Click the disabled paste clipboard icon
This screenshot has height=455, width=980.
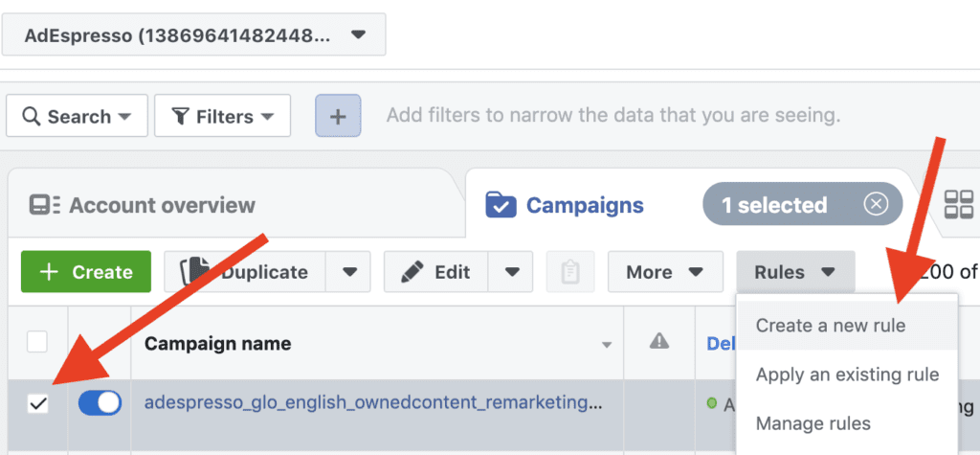[x=570, y=272]
